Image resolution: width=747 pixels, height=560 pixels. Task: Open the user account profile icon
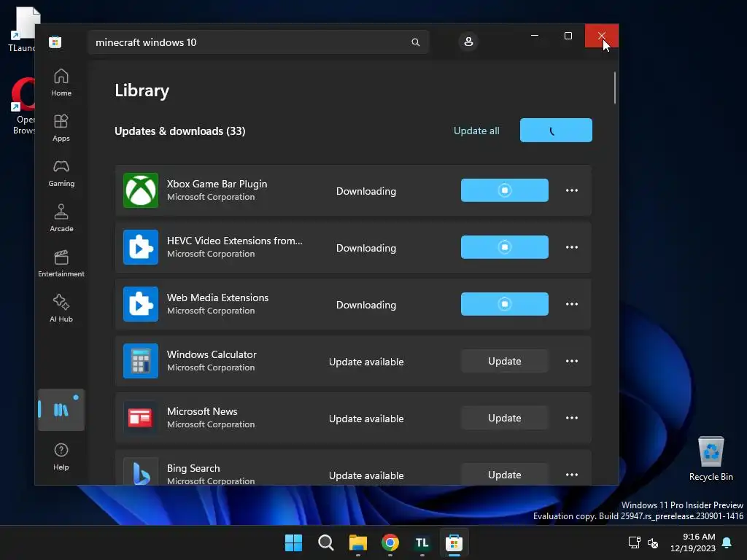[x=468, y=42]
